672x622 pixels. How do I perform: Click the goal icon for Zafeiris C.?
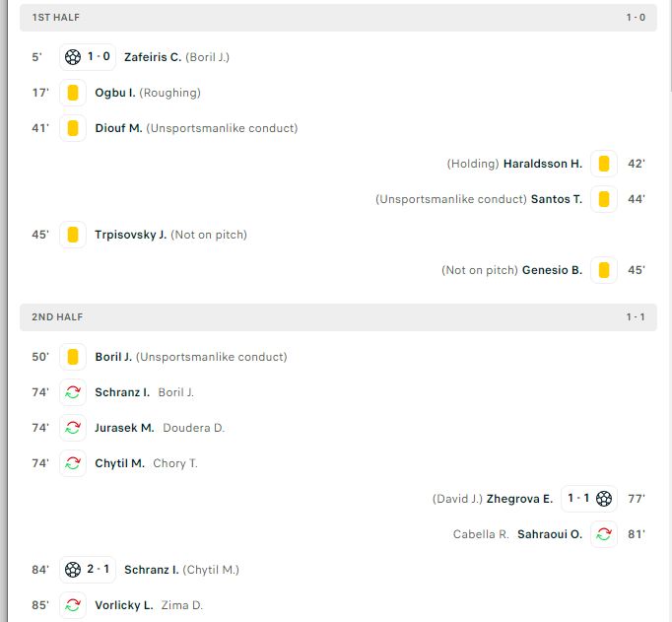coord(73,57)
